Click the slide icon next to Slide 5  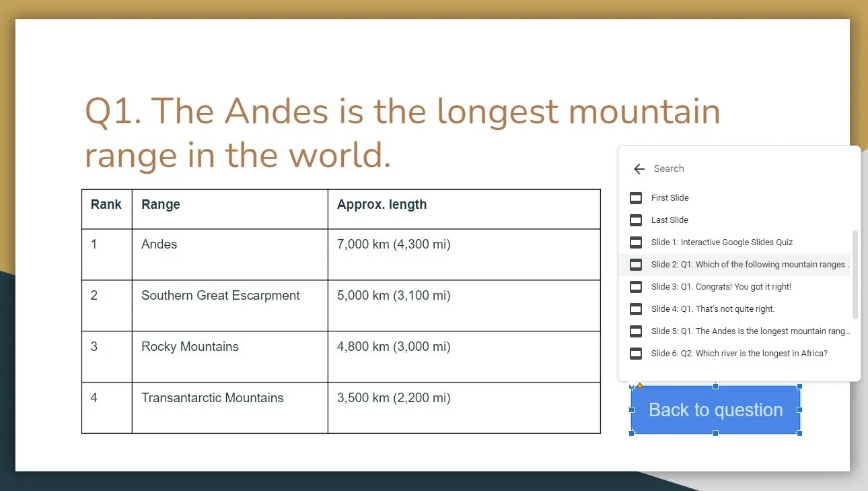pos(635,331)
